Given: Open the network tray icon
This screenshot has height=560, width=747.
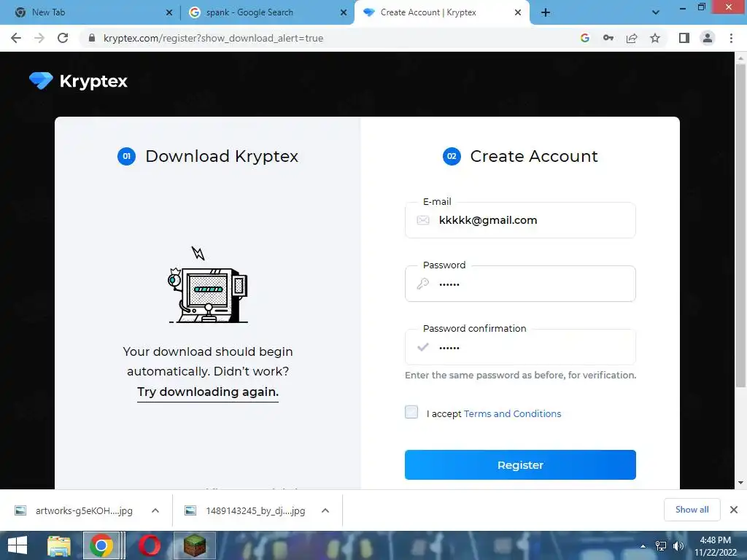Looking at the screenshot, I should 661,546.
